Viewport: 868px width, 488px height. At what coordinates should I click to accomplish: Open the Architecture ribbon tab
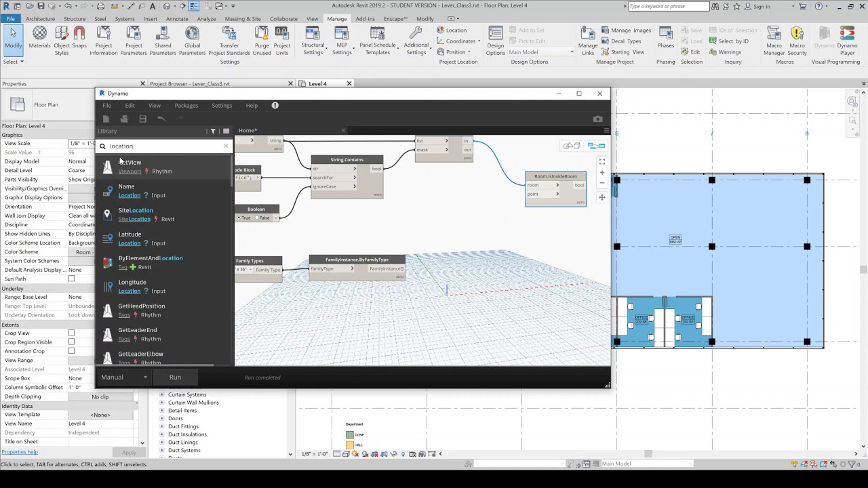(x=40, y=18)
